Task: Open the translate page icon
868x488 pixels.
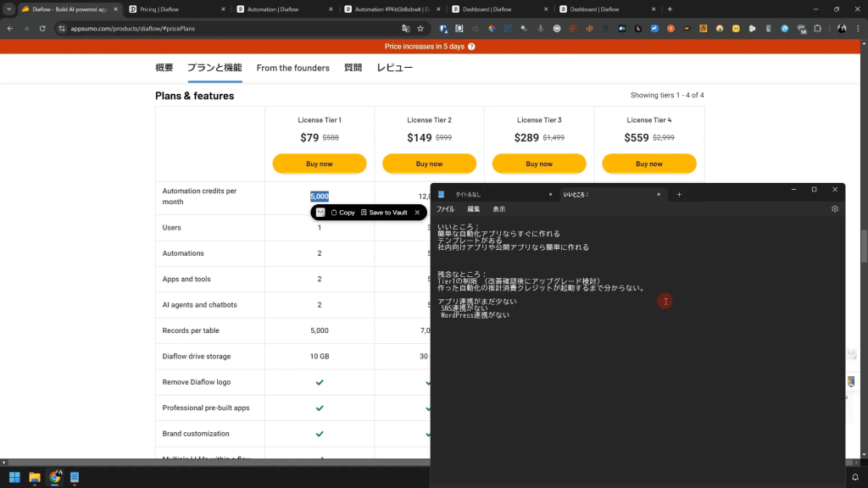Action: (406, 28)
